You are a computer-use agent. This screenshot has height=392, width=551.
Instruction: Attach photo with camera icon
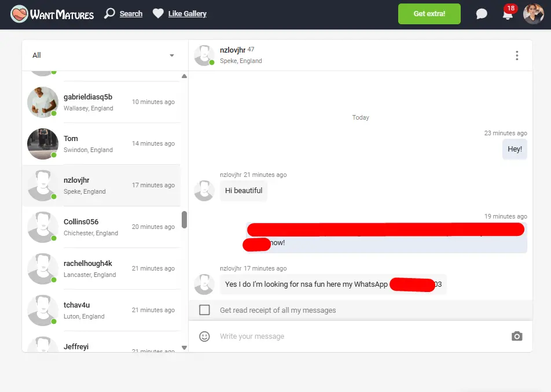(x=516, y=336)
